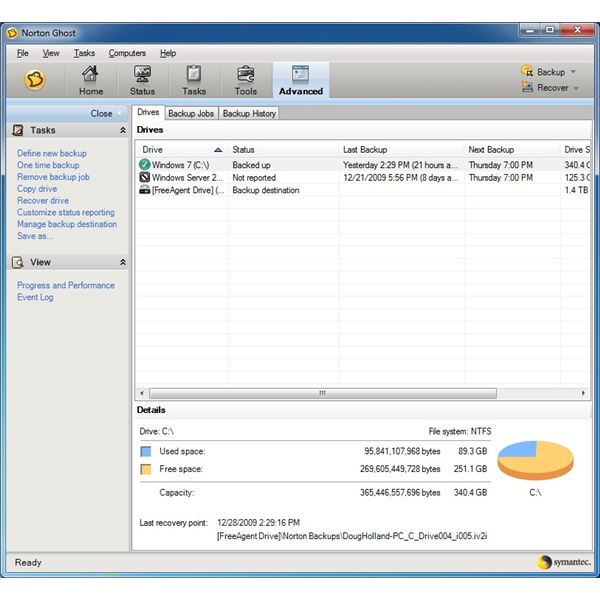Click '12/21/2009 5:56 PM' last backup cell
The width and height of the screenshot is (600, 600).
click(x=400, y=178)
